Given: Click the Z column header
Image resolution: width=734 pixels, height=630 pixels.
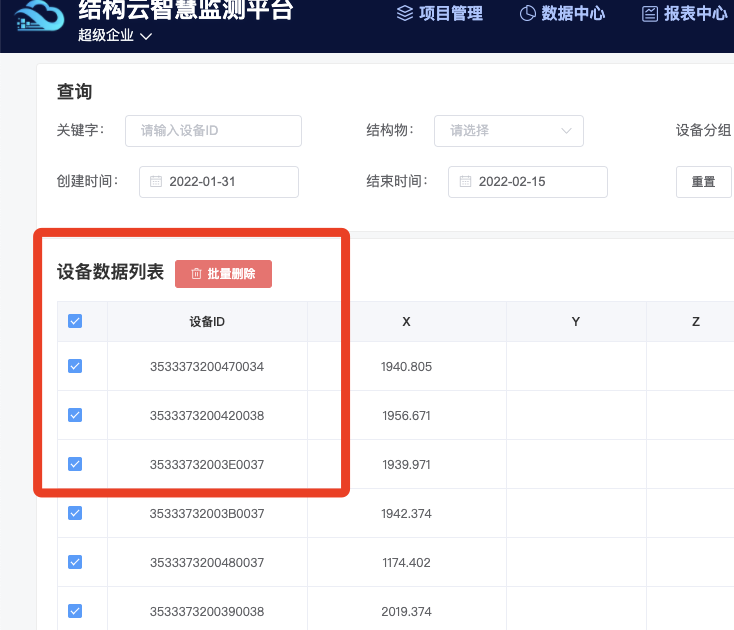Looking at the screenshot, I should coord(696,322).
